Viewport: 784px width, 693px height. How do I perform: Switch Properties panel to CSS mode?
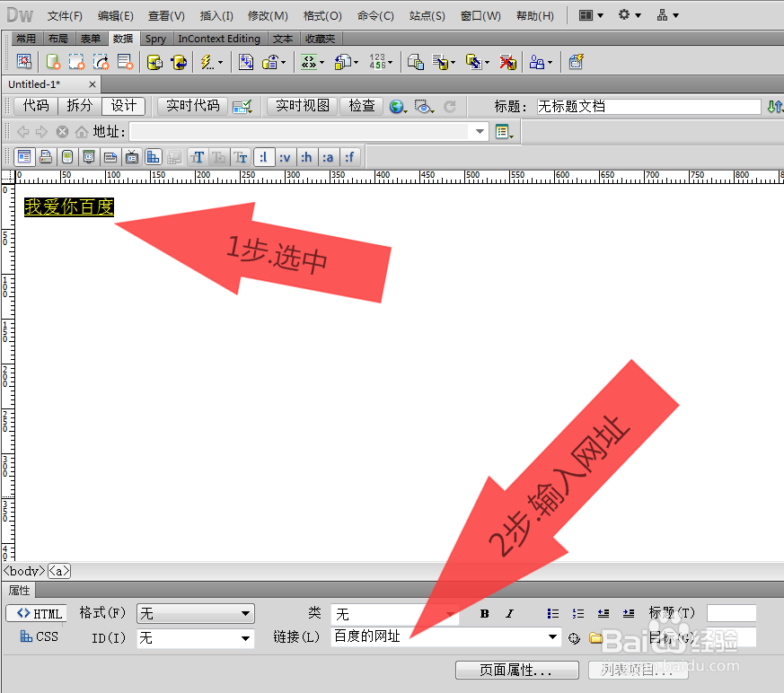tap(38, 636)
